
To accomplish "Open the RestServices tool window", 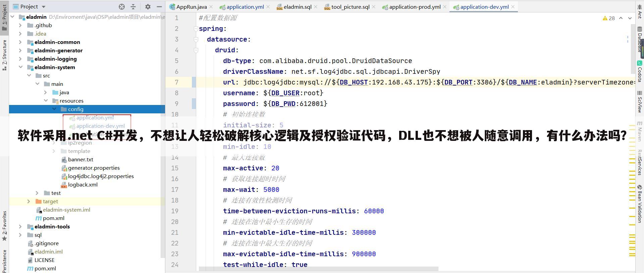I will [640, 162].
